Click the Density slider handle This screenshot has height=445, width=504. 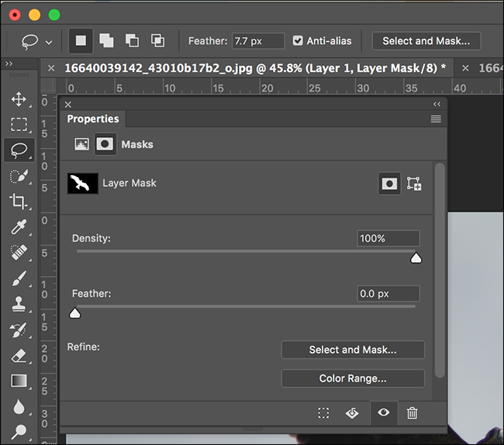(x=416, y=258)
